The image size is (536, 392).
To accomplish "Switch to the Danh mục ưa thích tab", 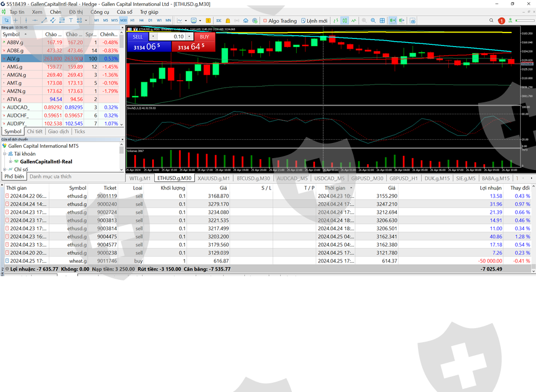I will coord(50,177).
